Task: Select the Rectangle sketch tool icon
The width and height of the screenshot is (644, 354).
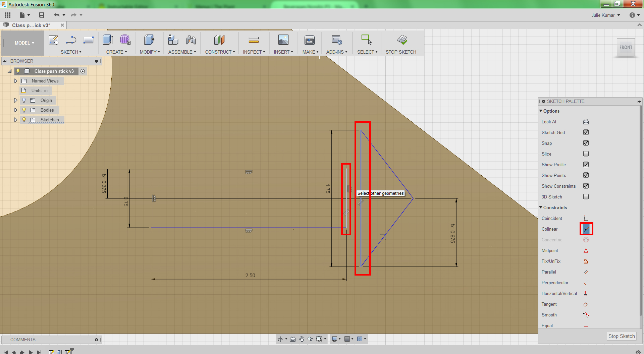Action: (x=89, y=40)
